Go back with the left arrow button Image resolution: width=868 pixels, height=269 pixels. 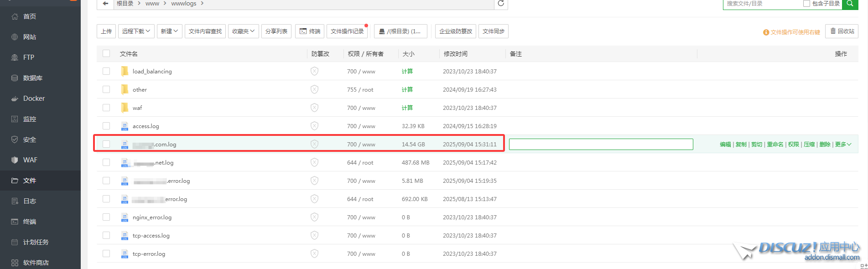coord(105,4)
